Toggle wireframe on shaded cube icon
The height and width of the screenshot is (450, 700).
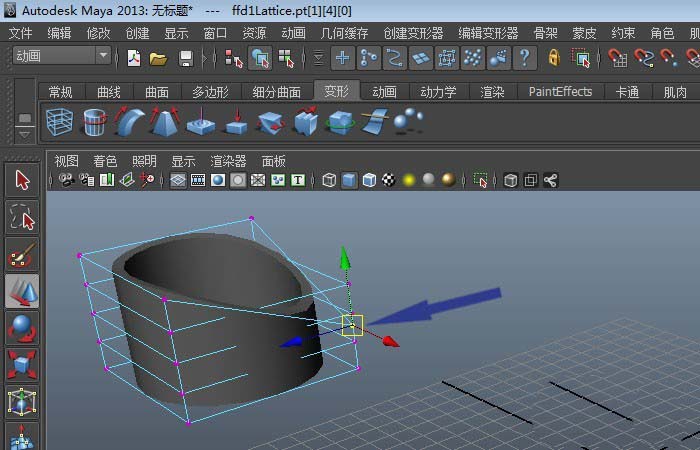pyautogui.click(x=369, y=180)
